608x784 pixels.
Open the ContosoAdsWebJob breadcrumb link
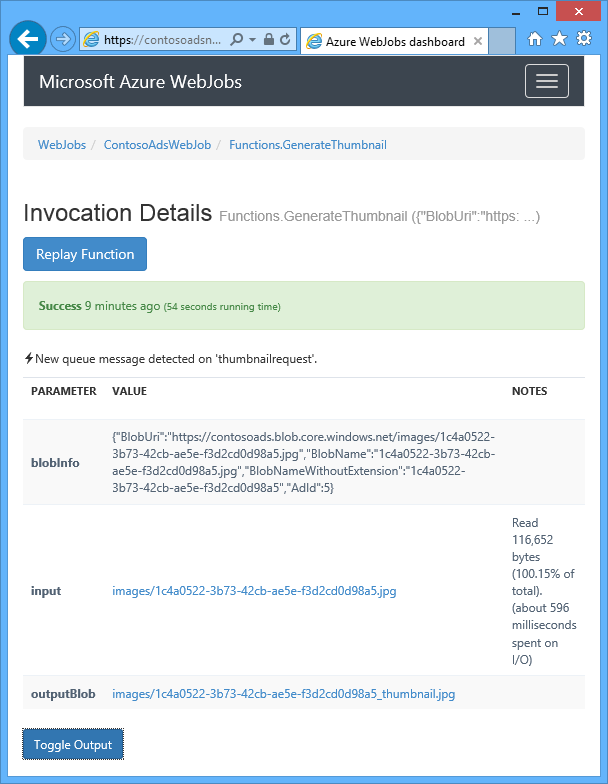[x=157, y=145]
